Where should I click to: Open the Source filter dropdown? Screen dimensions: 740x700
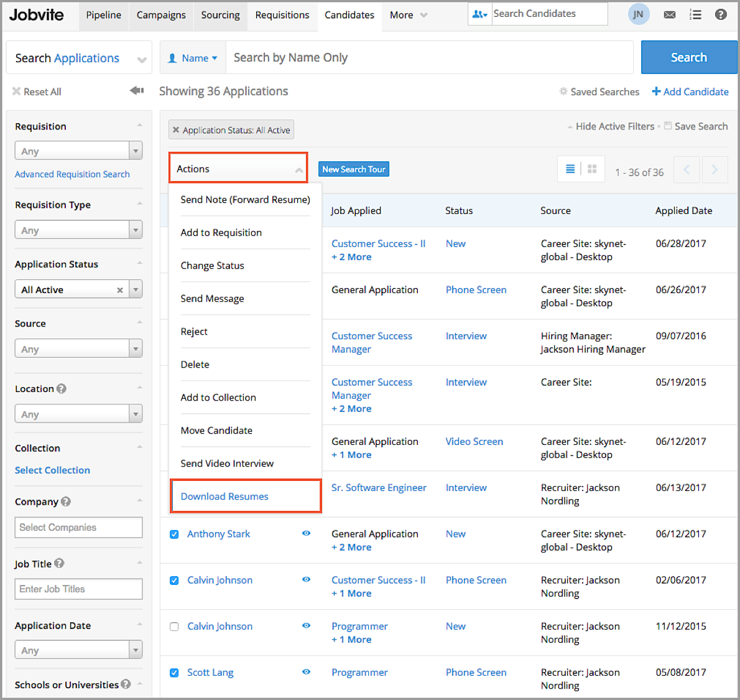click(x=78, y=348)
